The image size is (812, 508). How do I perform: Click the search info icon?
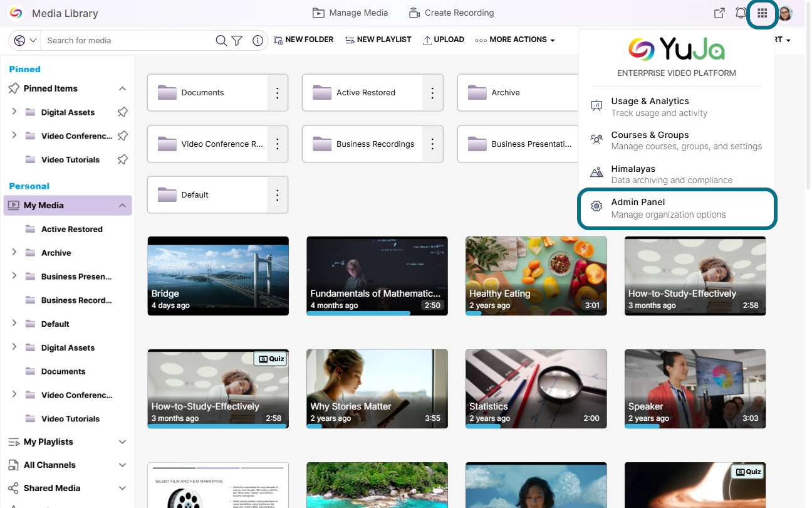(x=258, y=40)
